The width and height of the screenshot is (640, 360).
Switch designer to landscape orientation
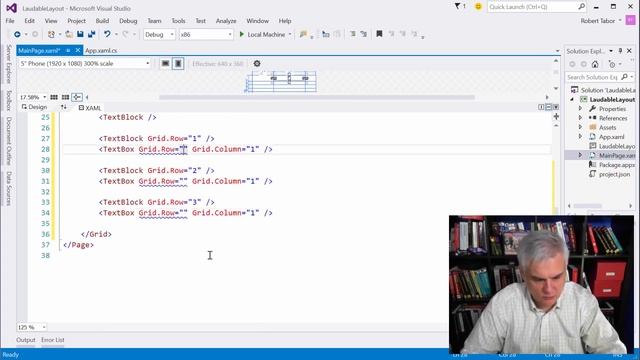click(165, 64)
